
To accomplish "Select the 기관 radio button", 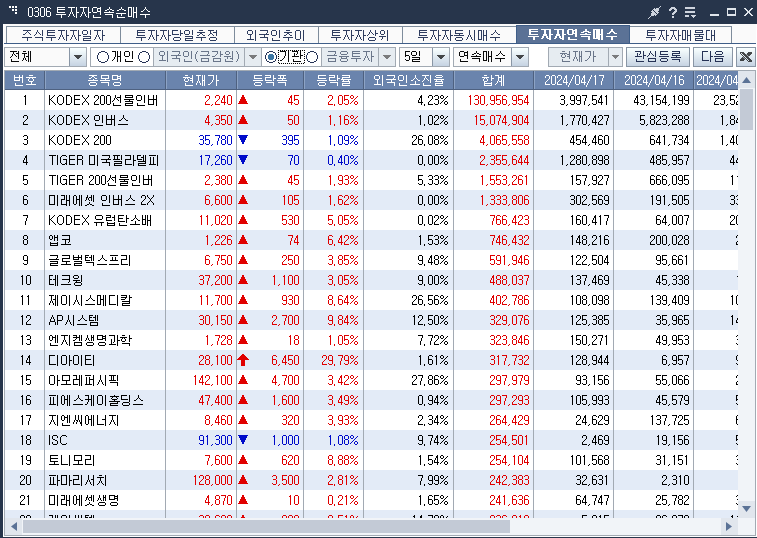I will pos(270,57).
